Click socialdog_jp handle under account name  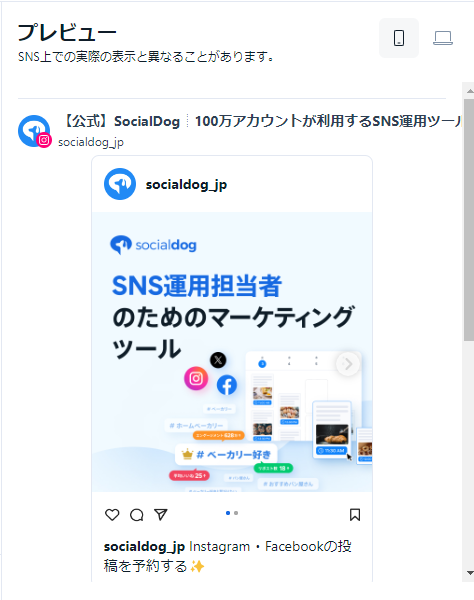[91, 142]
